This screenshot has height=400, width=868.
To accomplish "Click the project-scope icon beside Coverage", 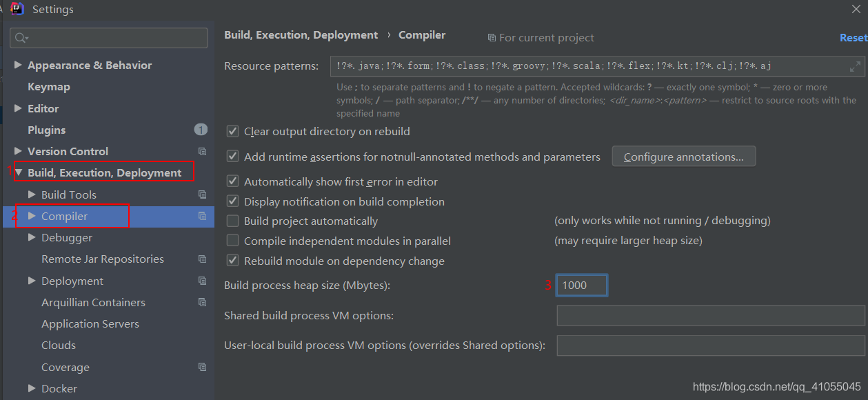I will (x=202, y=368).
